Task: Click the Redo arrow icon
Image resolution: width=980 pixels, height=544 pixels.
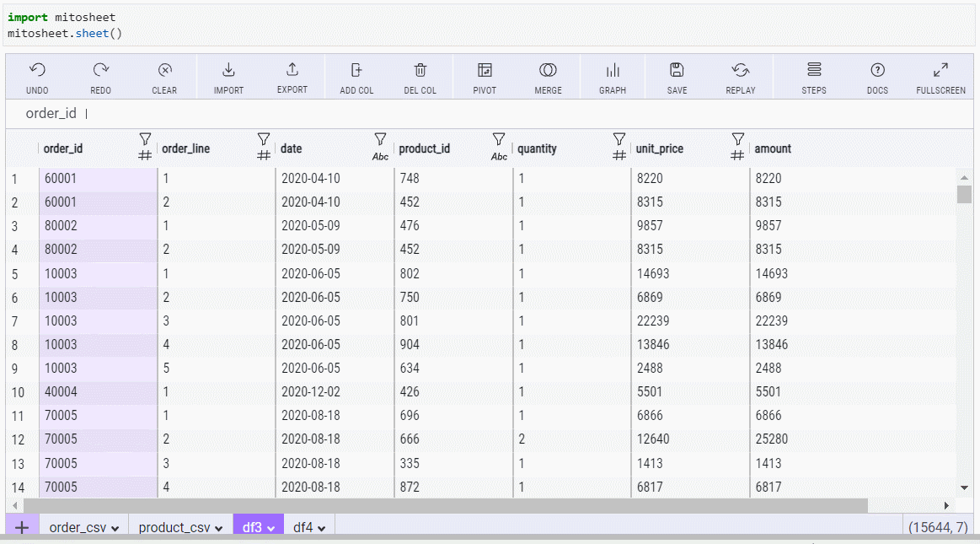Action: coord(101,71)
